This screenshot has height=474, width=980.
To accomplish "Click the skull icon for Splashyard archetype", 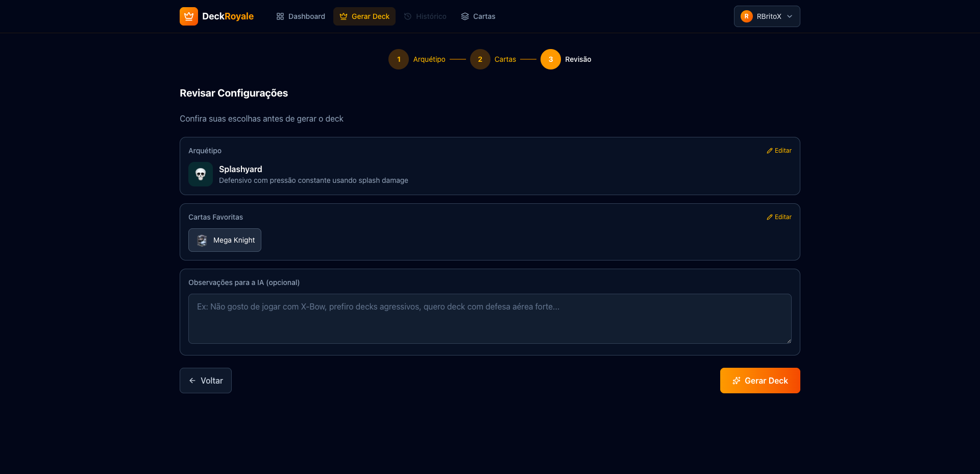I will [x=201, y=174].
